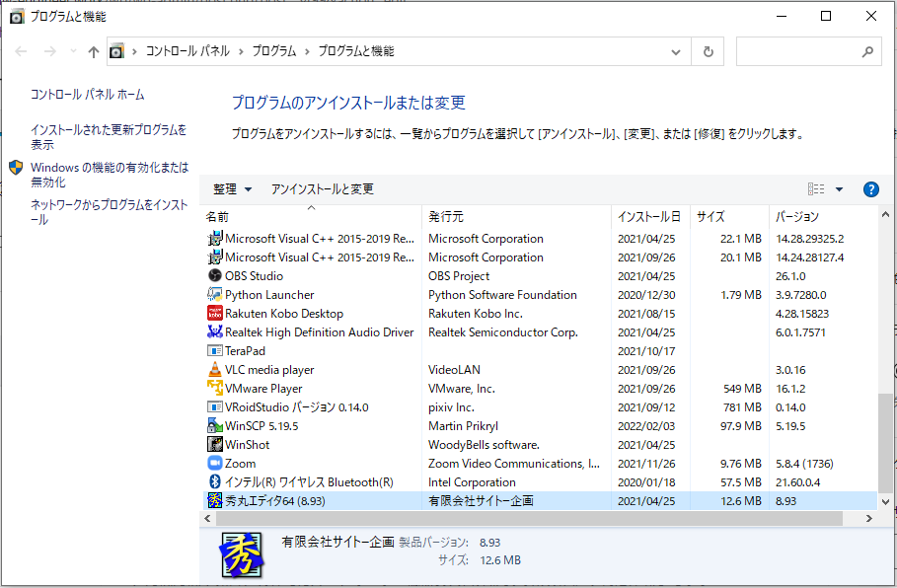Open the 整理 dropdown menu
The width and height of the screenshot is (897, 588).
232,189
